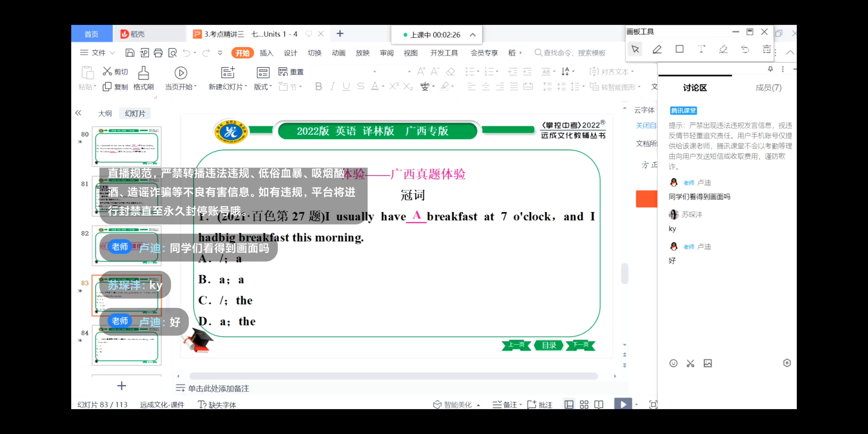Image resolution: width=868 pixels, height=434 pixels.
Task: Toggle underline text formatting
Action: [x=346, y=86]
